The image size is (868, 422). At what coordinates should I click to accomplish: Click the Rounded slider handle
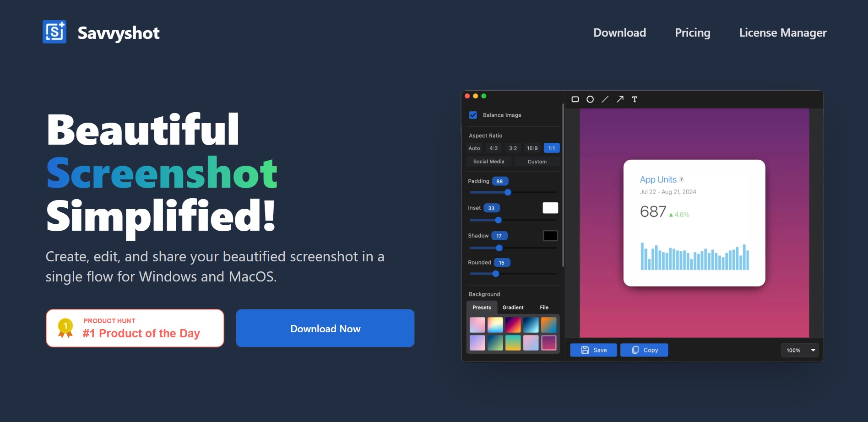point(495,274)
